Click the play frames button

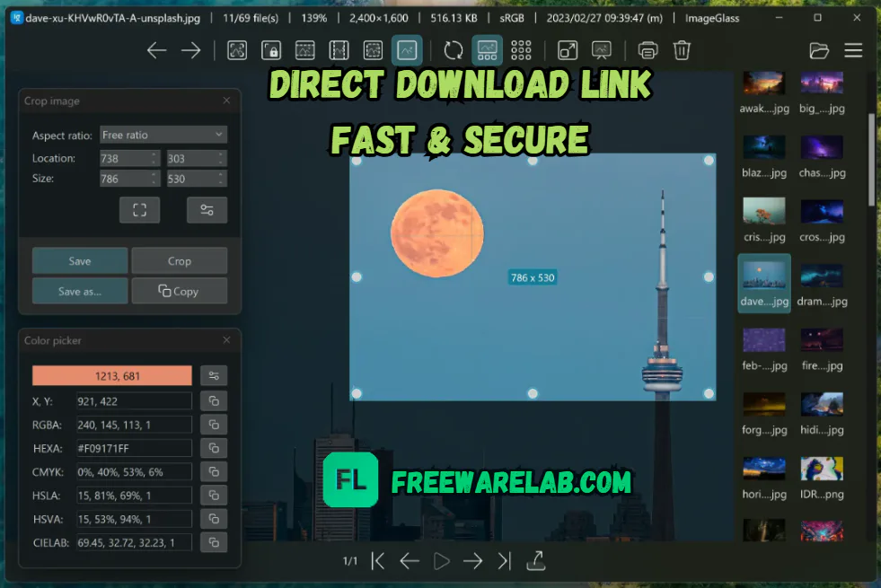[442, 560]
